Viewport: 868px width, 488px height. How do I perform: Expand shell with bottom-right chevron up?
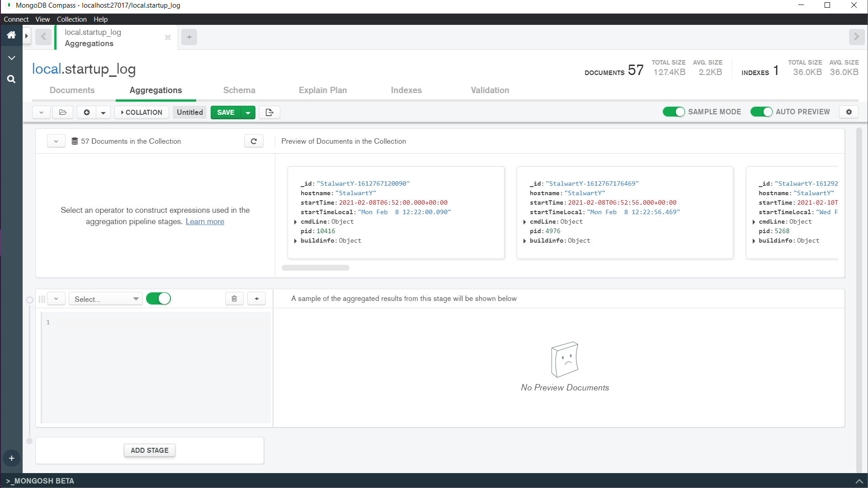pyautogui.click(x=859, y=481)
